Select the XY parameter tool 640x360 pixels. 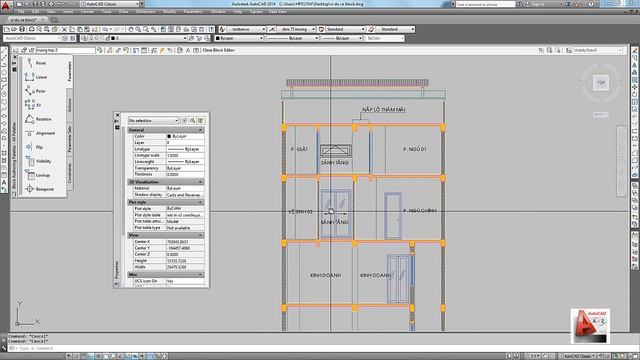pyautogui.click(x=33, y=105)
